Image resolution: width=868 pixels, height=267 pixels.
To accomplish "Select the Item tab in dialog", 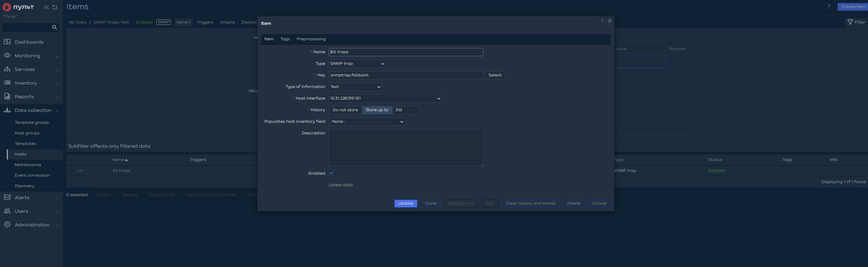I will (269, 39).
